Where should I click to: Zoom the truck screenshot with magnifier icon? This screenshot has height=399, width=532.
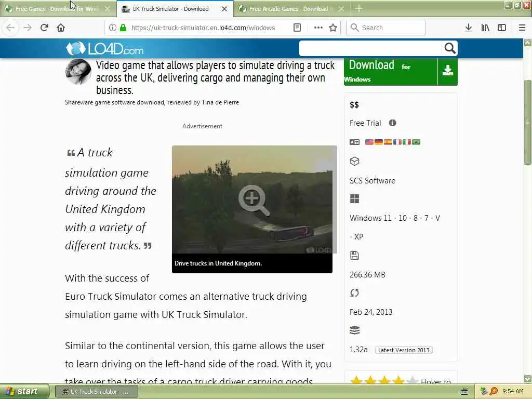click(254, 200)
